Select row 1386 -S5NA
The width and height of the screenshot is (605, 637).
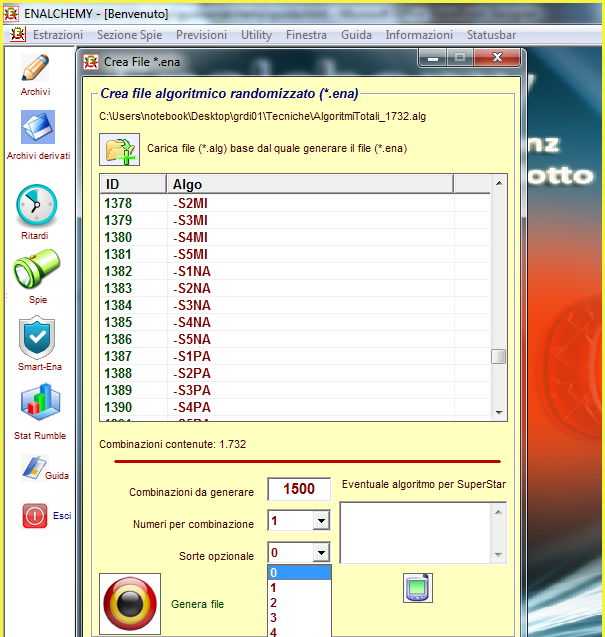[x=295, y=339]
